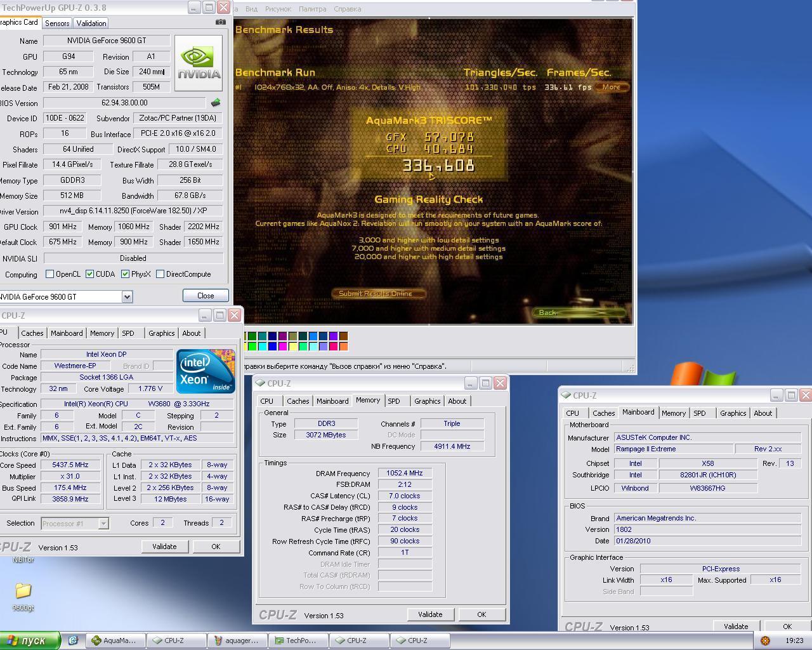812x650 pixels.
Task: Select the brown palette color
Action: [x=343, y=336]
